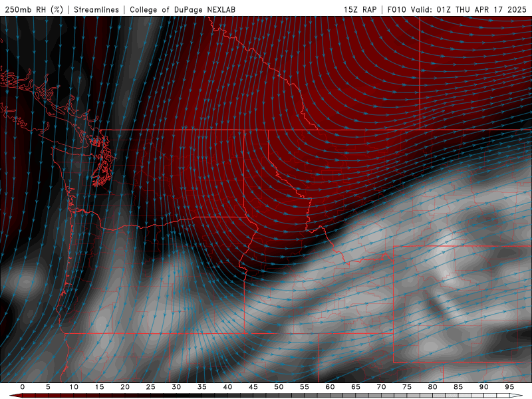Click 'College of DuPage NEXLAB' header text
The height and width of the screenshot is (399, 532).
(x=182, y=9)
